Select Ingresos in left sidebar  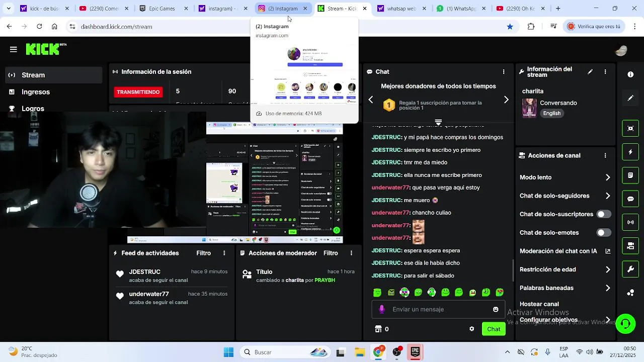coord(36,92)
